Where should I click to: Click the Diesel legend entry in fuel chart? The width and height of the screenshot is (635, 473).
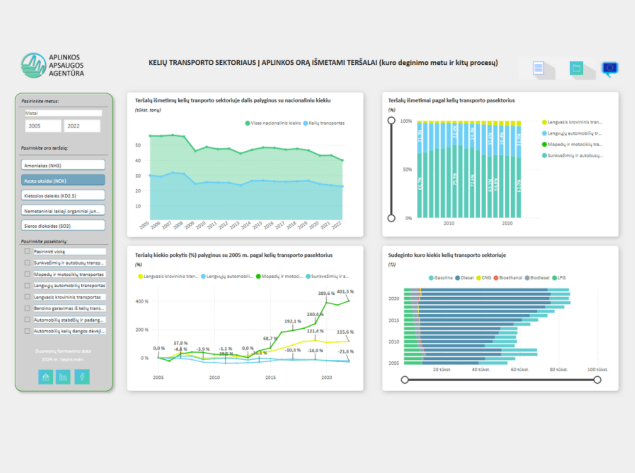click(x=465, y=278)
